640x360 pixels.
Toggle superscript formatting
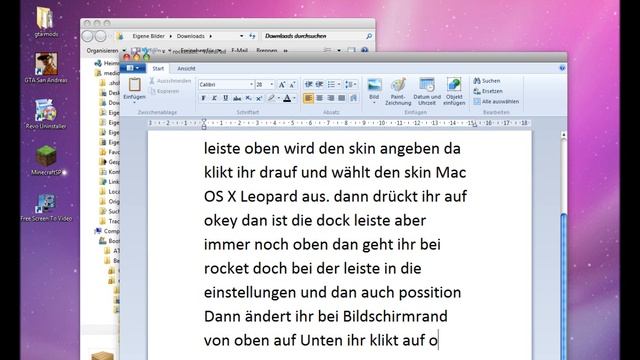[259, 98]
